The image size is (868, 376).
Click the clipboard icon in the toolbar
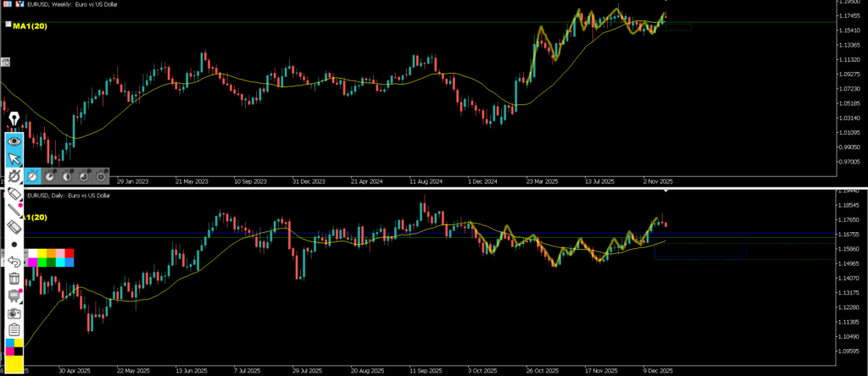tap(14, 329)
